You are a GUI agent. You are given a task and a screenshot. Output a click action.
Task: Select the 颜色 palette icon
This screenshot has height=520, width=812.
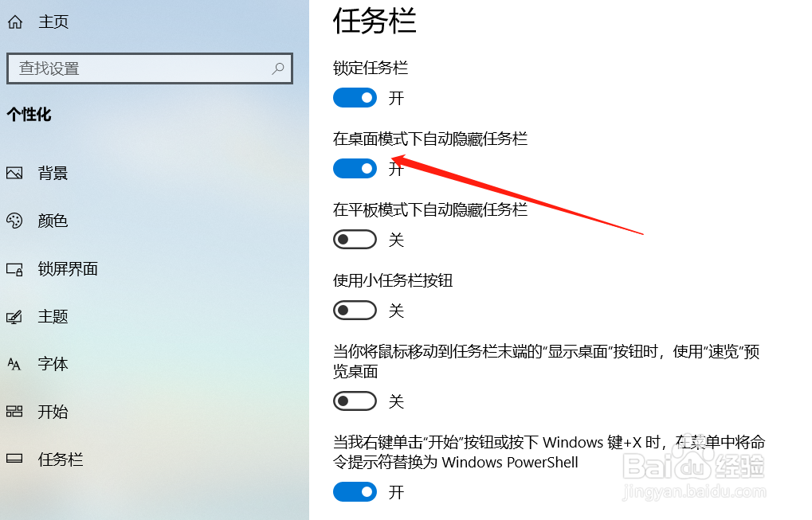14,221
